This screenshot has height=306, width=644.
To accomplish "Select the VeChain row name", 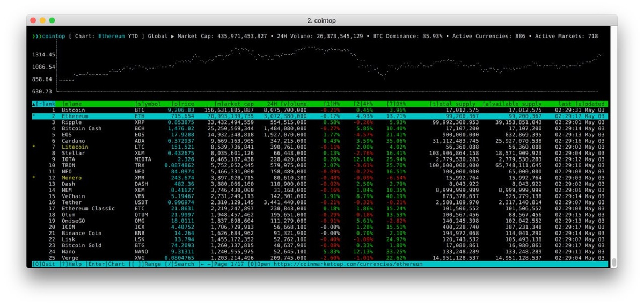I will 74,196.
